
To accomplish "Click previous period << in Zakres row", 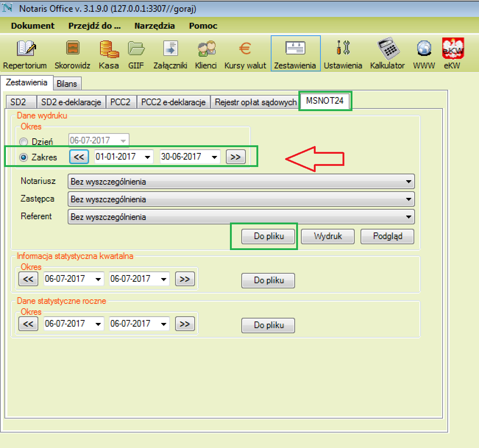I will click(x=79, y=157).
